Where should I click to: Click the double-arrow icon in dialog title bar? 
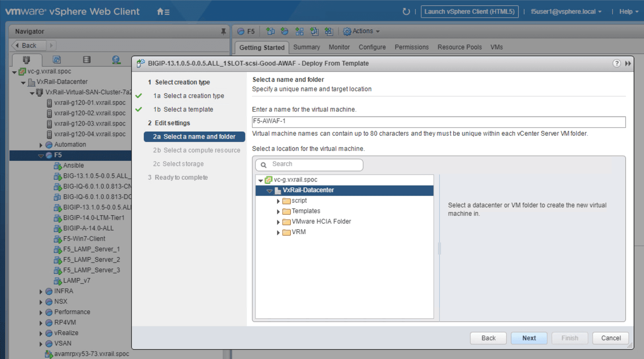click(627, 63)
